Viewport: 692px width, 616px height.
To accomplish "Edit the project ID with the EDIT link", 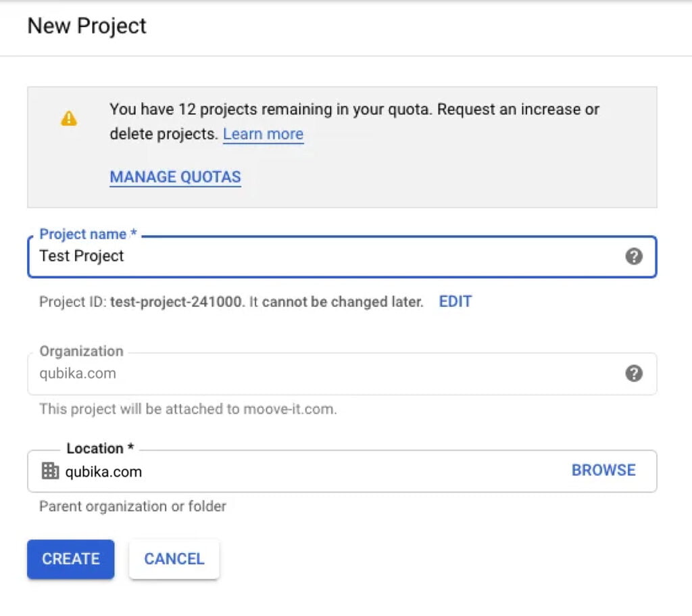I will click(x=455, y=302).
